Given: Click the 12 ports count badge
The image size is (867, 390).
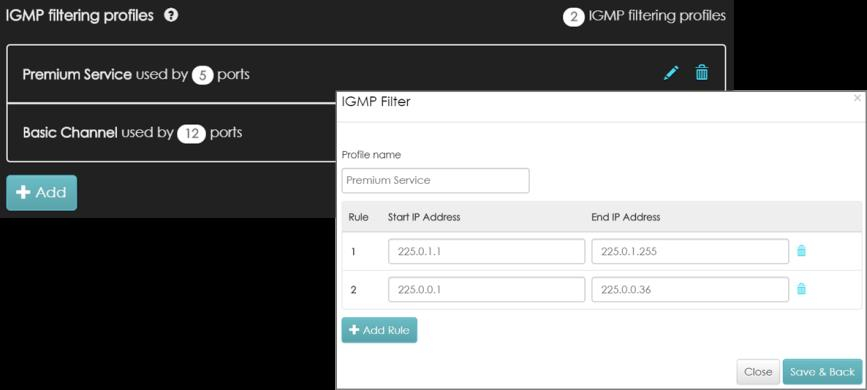Looking at the screenshot, I should (191, 134).
